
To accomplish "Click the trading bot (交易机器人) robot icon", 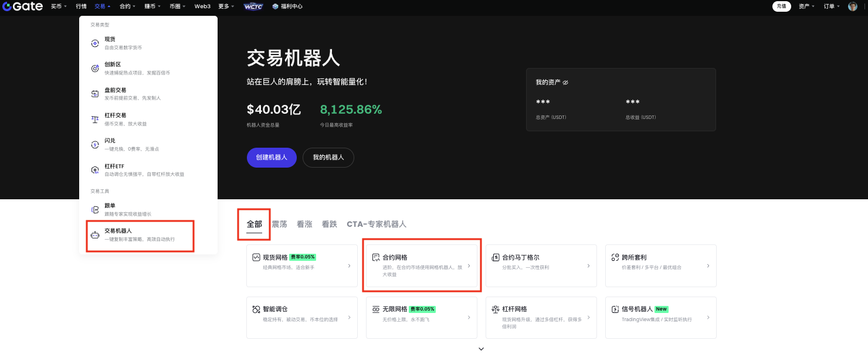I will point(95,235).
